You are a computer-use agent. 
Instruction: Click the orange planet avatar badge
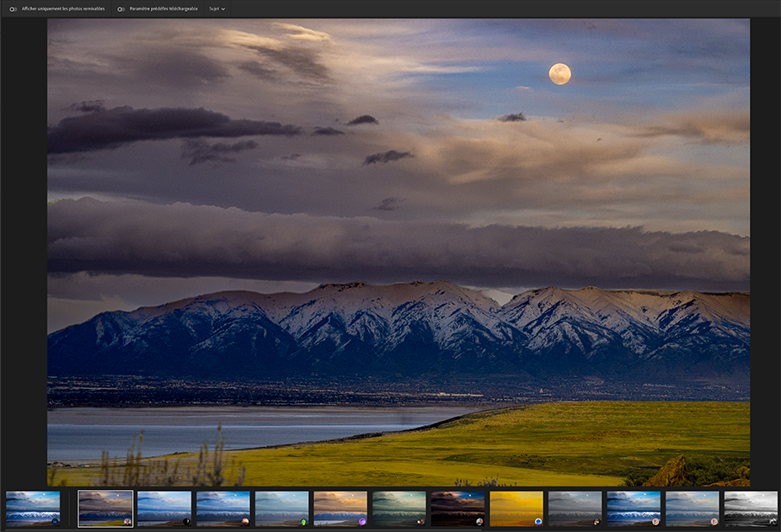pyautogui.click(x=245, y=522)
